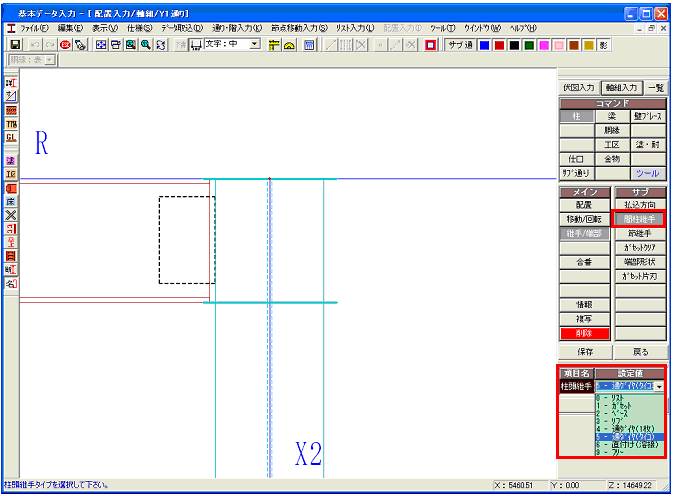
Task: Select '1 - ガセット' in dropdown list
Action: 629,405
